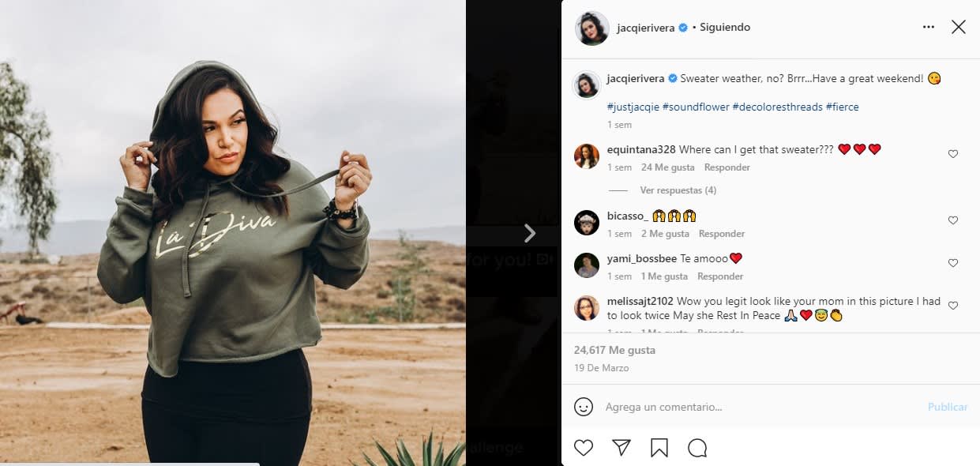The width and height of the screenshot is (980, 466).
Task: Like bicasso_'s comment
Action: coord(952,220)
